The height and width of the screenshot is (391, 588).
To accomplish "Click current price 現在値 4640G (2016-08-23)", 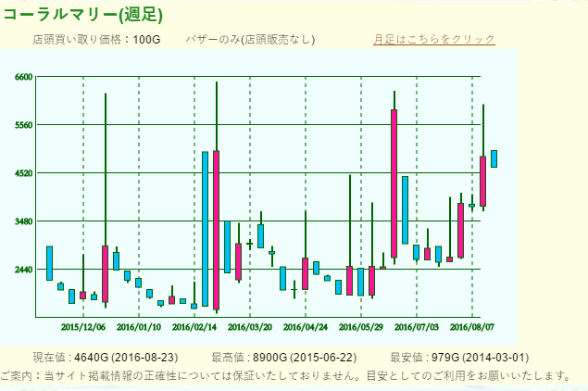I will point(106,358).
